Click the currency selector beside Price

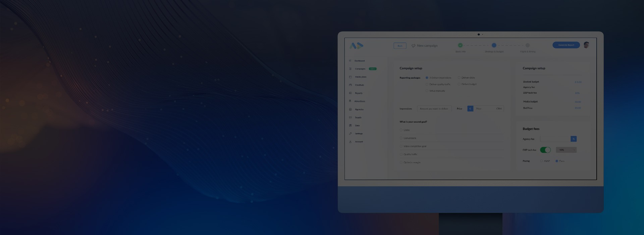[470, 109]
